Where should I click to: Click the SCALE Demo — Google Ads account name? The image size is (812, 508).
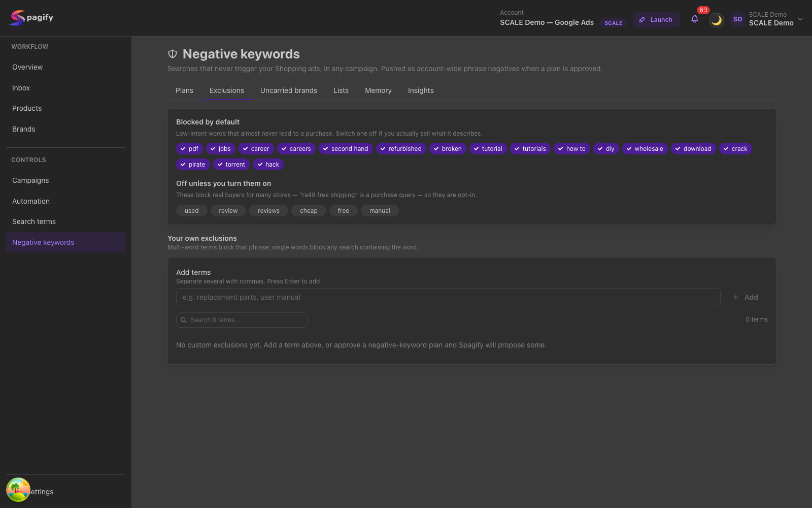tap(547, 22)
